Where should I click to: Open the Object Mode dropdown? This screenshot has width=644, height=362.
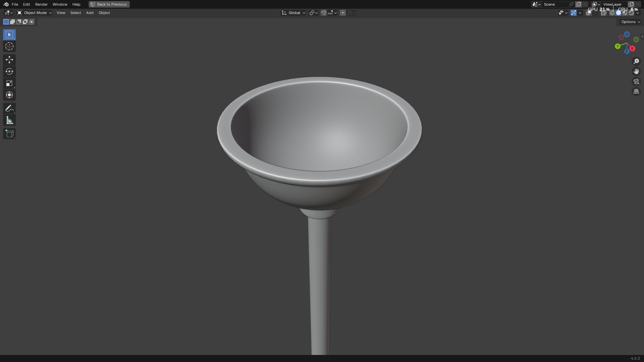click(34, 13)
